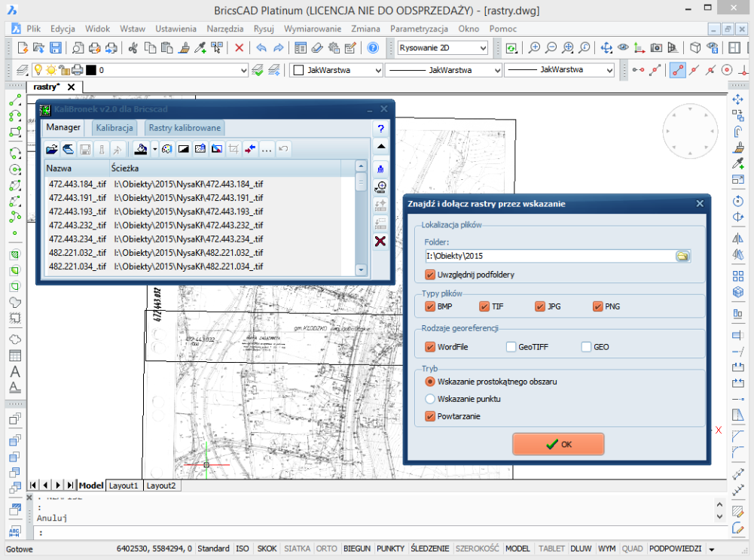The height and width of the screenshot is (560, 754).
Task: Click the folder browse icon beside Folder field
Action: pyautogui.click(x=682, y=256)
